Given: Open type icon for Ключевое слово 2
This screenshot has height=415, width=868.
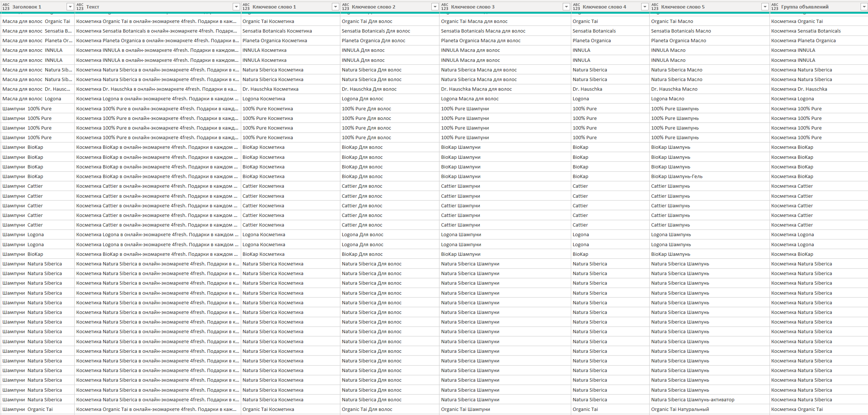Looking at the screenshot, I should tap(346, 7).
